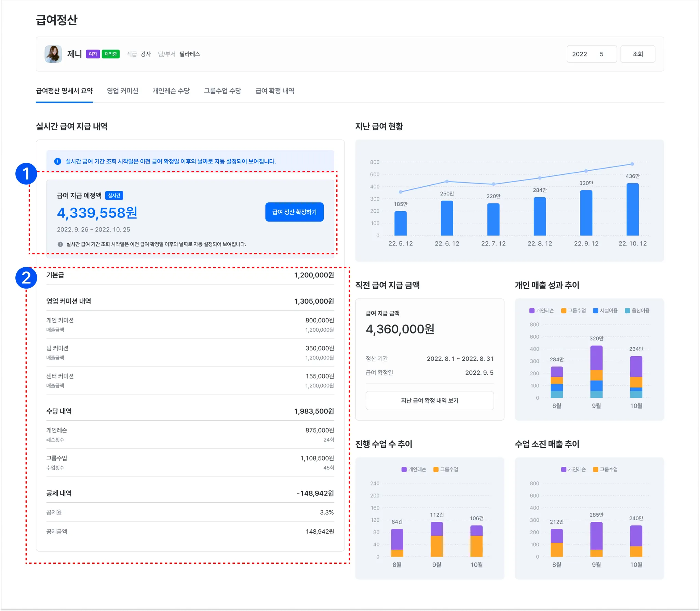Click the numbered annotation badge 1
This screenshot has width=700, height=611.
(26, 174)
